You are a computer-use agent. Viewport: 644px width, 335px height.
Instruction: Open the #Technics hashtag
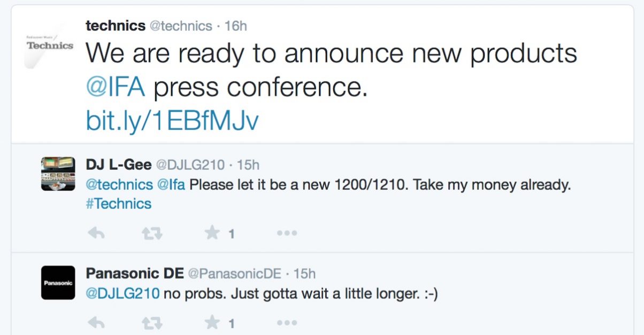pos(118,204)
